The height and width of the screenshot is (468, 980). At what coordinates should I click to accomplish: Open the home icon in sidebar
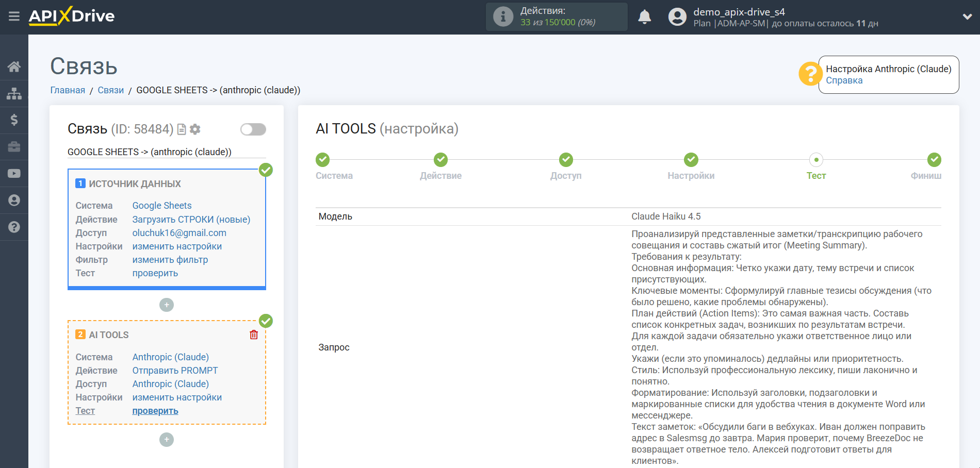pos(14,66)
